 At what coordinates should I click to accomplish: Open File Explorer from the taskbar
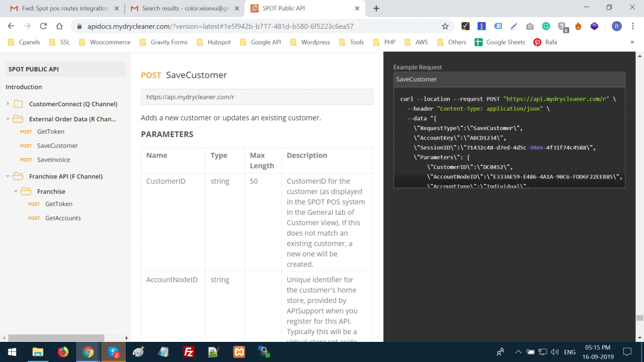[x=38, y=352]
